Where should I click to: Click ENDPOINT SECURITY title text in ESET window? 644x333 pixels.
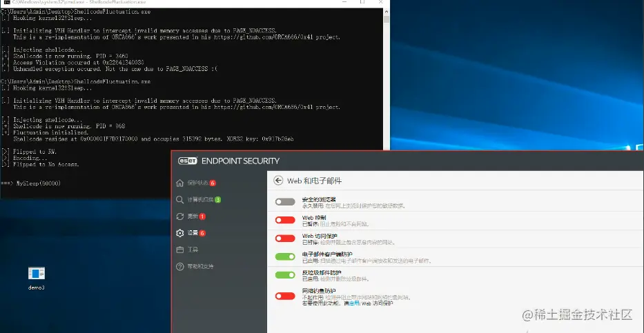click(240, 161)
